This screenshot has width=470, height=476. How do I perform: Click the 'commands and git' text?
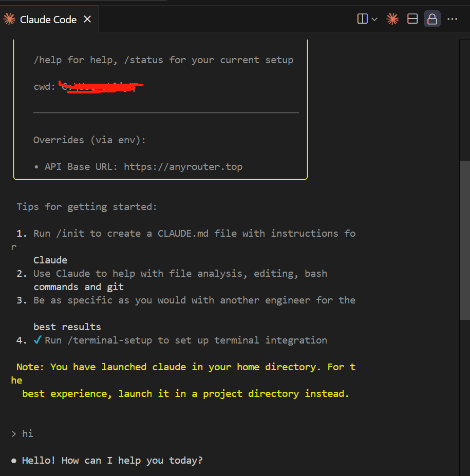point(79,287)
